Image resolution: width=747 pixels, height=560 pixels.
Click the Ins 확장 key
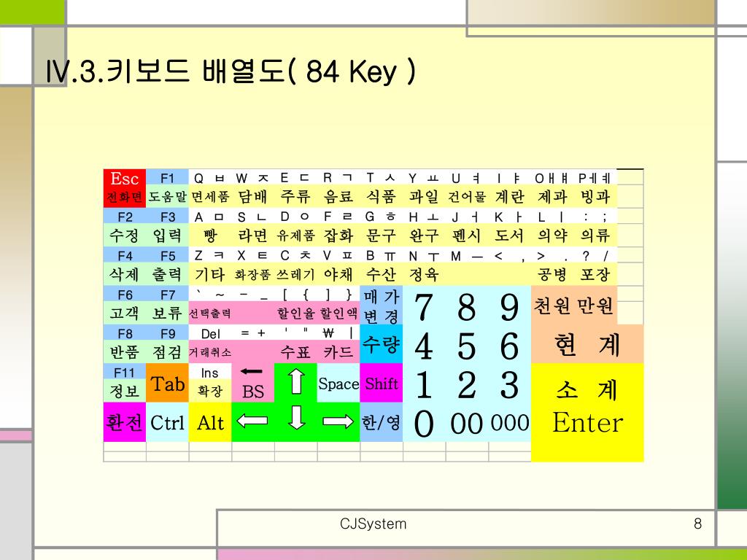(210, 384)
